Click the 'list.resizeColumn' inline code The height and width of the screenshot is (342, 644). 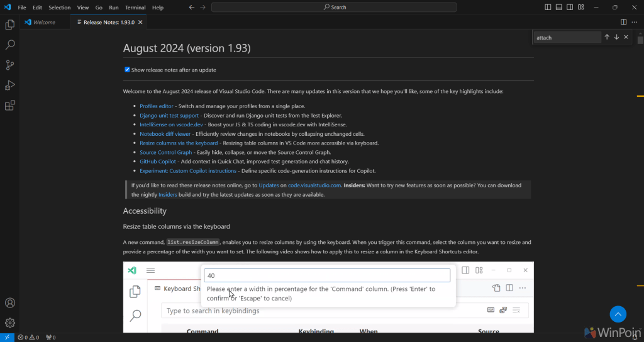tap(193, 242)
